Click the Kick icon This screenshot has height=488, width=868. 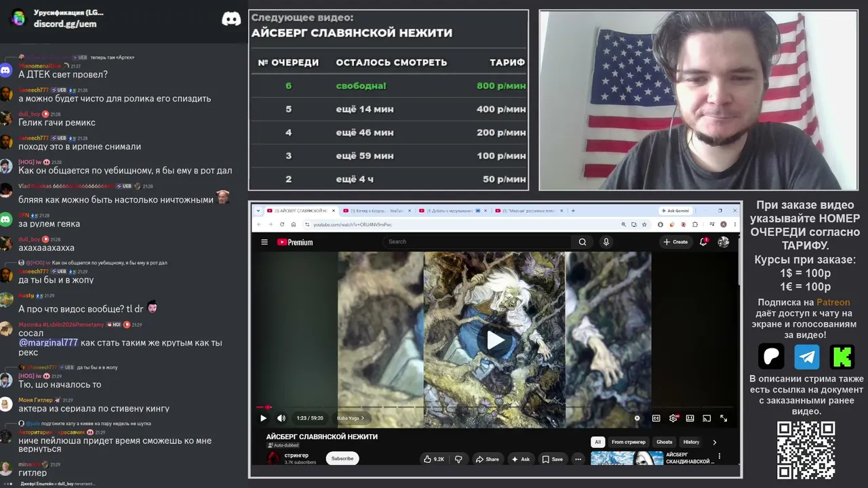tap(842, 356)
